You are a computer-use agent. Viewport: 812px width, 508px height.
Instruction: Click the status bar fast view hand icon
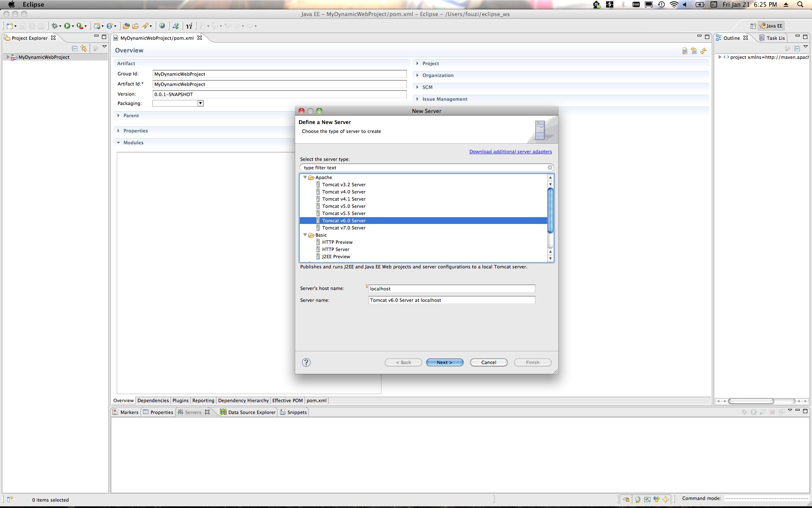pyautogui.click(x=626, y=500)
